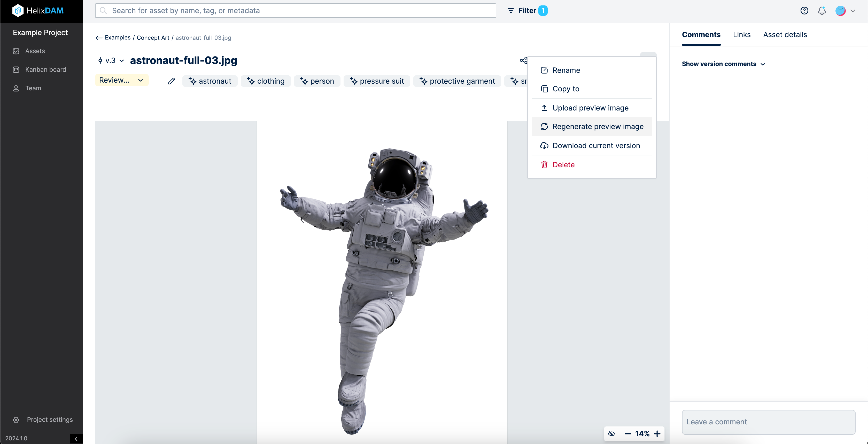Collapse the sidebar with the chevron arrow
The height and width of the screenshot is (444, 868).
[76, 439]
